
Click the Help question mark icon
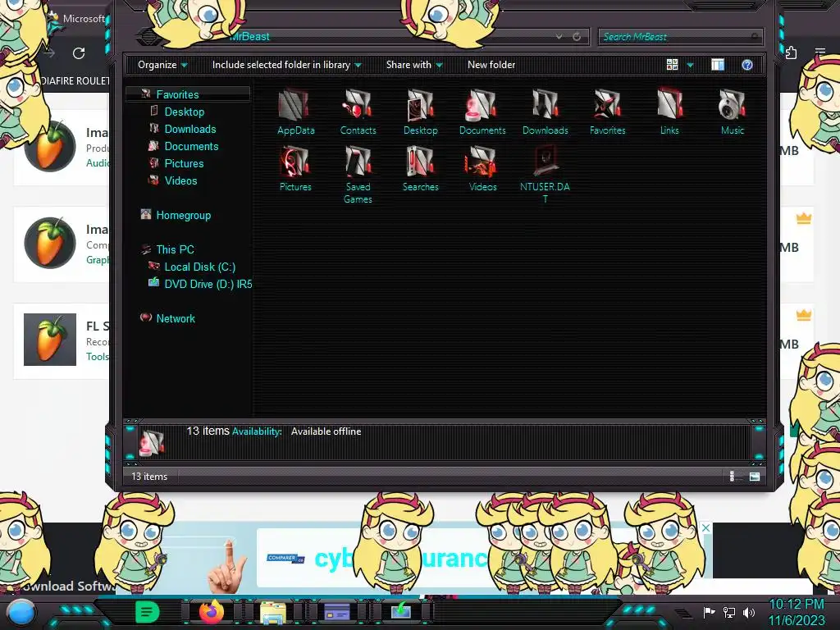click(746, 65)
